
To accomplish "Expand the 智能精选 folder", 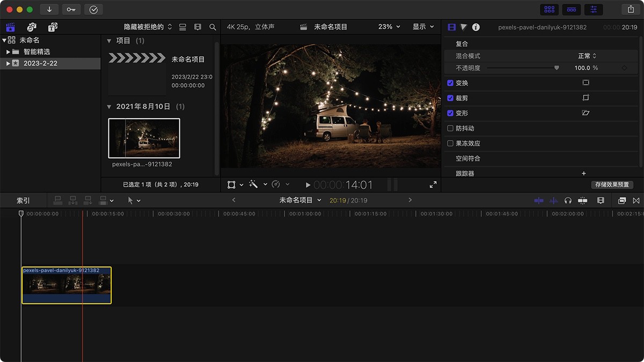I will coord(8,51).
